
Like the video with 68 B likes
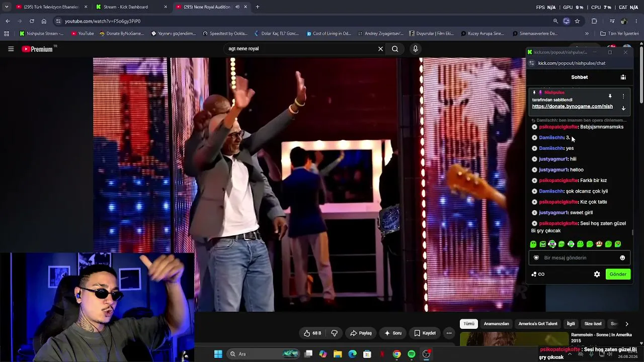312,333
